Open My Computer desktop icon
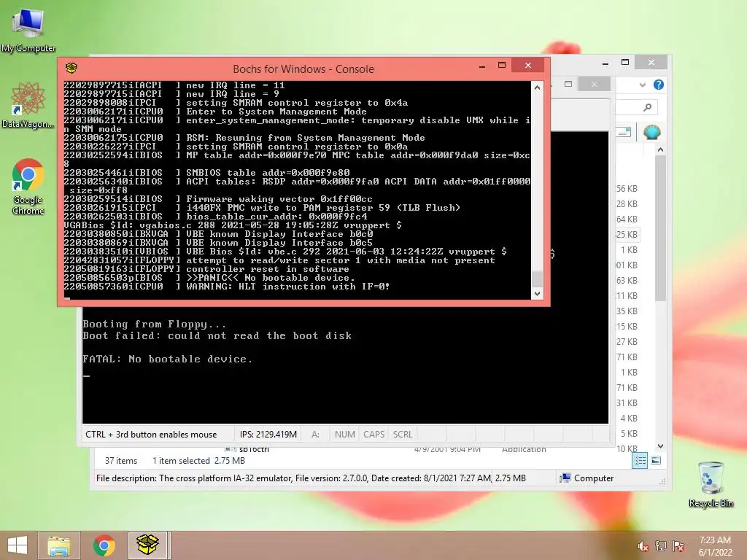The height and width of the screenshot is (560, 747). click(x=28, y=31)
